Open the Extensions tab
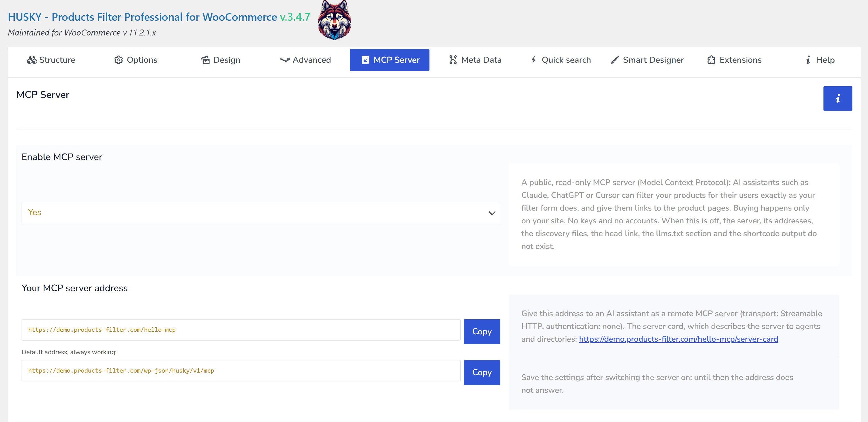The image size is (868, 422). [x=734, y=60]
